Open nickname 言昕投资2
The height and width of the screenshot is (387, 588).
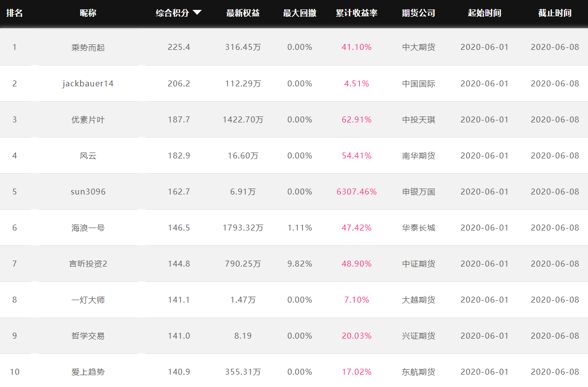88,264
